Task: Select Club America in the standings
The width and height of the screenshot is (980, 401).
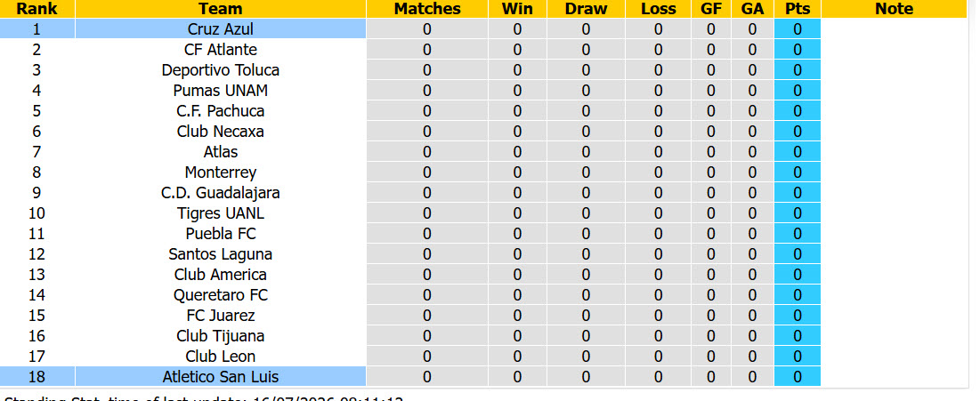Action: [x=220, y=275]
